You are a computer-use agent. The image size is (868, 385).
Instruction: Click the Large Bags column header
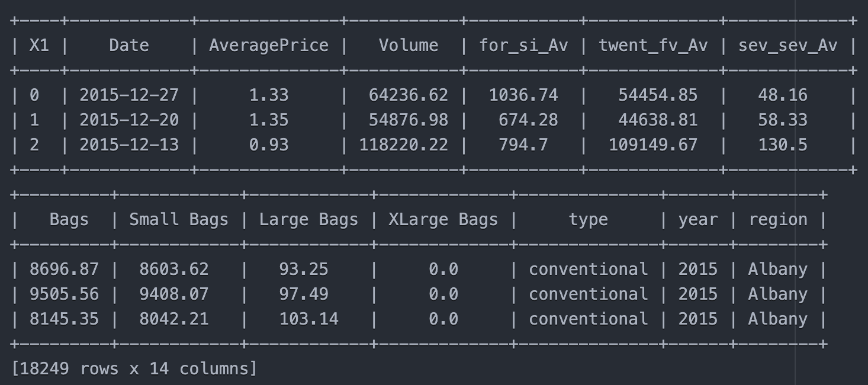click(x=308, y=220)
